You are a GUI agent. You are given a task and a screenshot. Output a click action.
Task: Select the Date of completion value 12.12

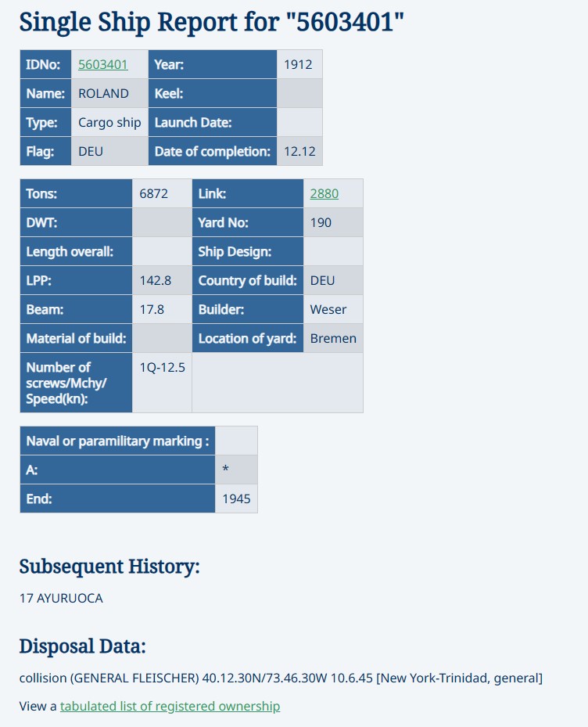(299, 152)
